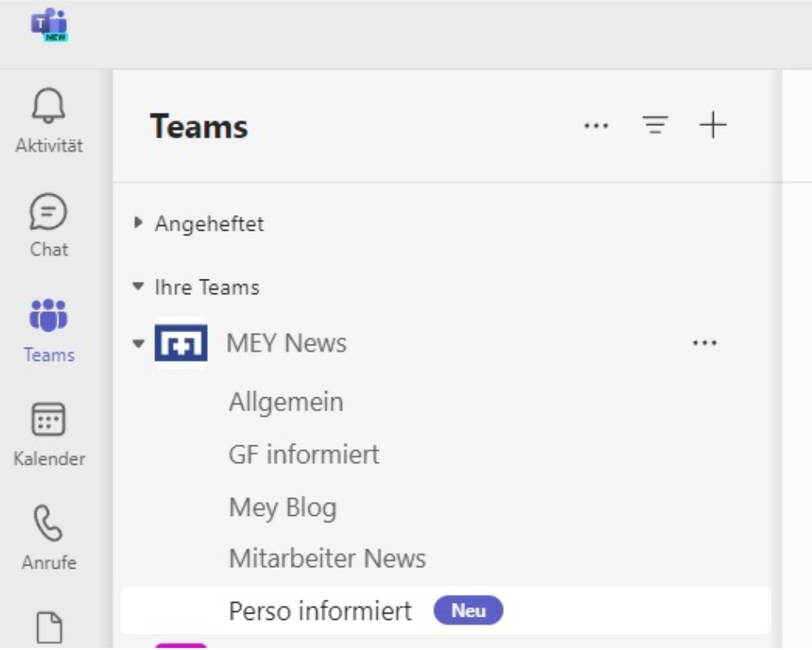Open the Allgemein channel
Viewport: 812px width, 650px height.
click(x=286, y=402)
